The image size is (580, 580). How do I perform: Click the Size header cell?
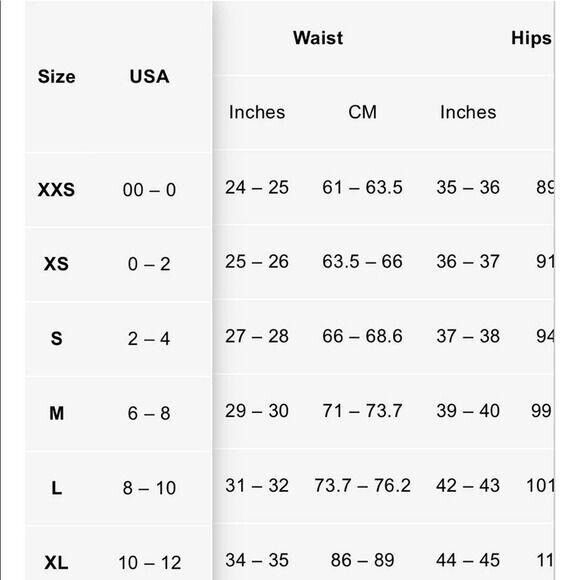tap(57, 77)
